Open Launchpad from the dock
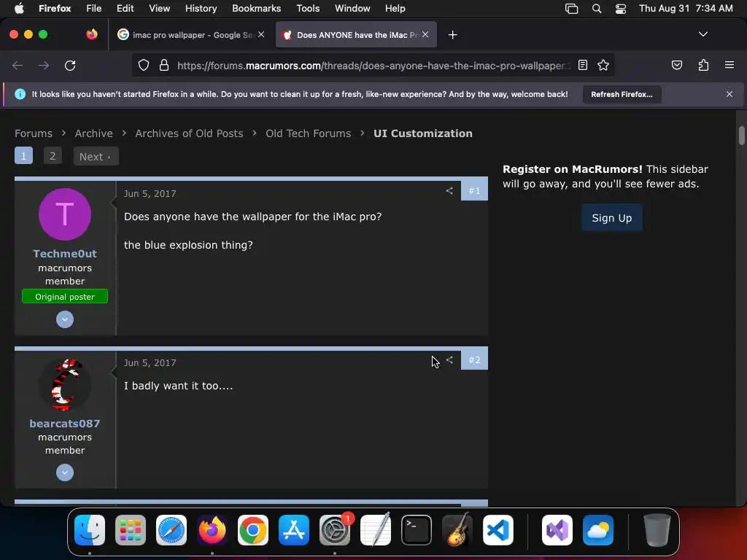The image size is (747, 560). pos(131,530)
